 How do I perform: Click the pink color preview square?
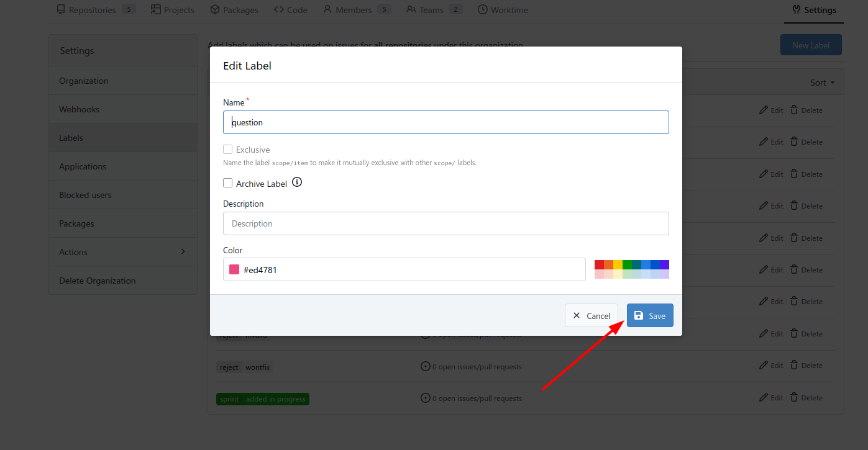(x=234, y=269)
